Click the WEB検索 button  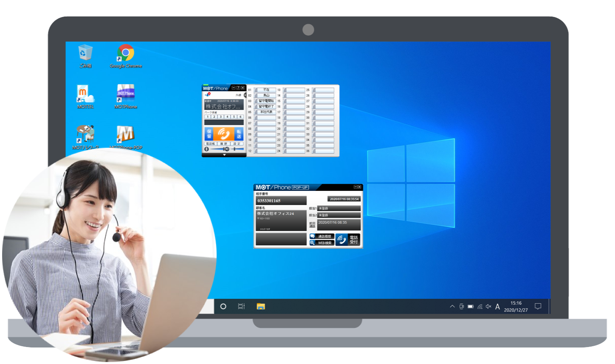(322, 243)
